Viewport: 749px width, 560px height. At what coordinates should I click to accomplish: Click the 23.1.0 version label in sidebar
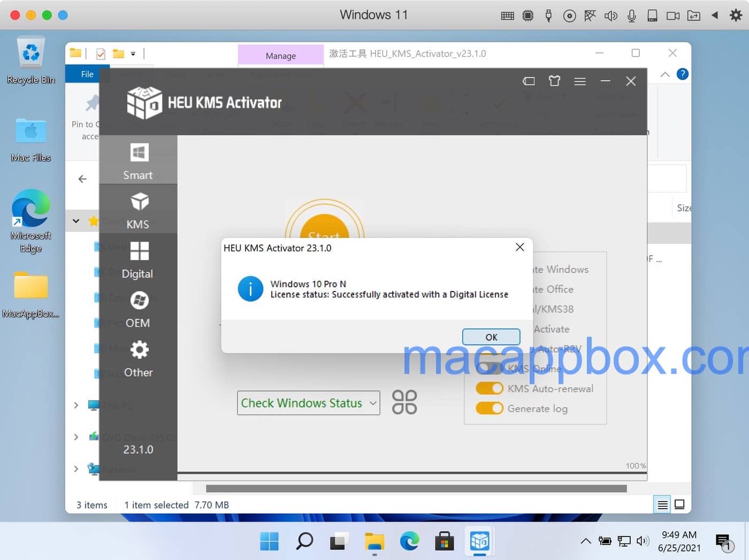tap(138, 450)
